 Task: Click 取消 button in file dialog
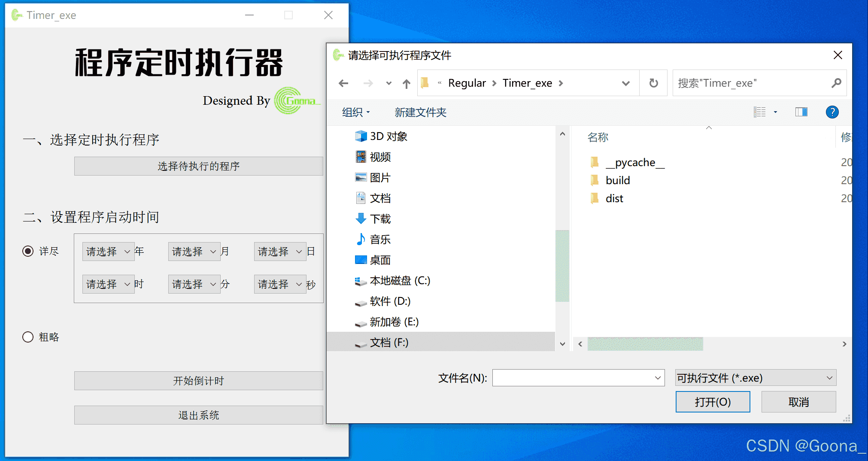pyautogui.click(x=798, y=402)
